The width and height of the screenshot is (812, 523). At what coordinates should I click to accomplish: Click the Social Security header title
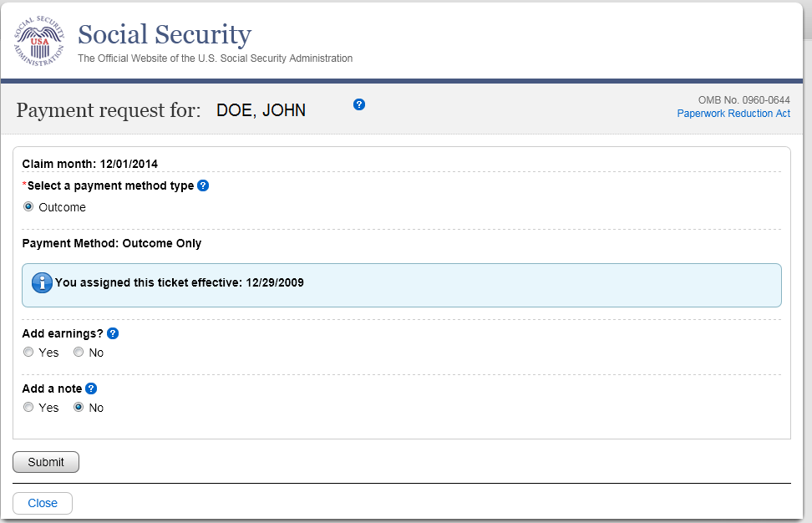click(x=165, y=35)
